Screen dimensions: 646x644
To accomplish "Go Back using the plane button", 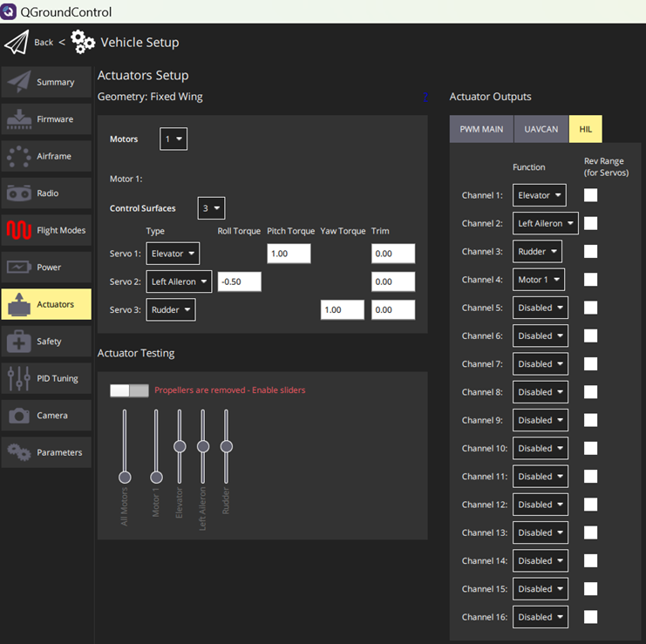I will [x=17, y=43].
